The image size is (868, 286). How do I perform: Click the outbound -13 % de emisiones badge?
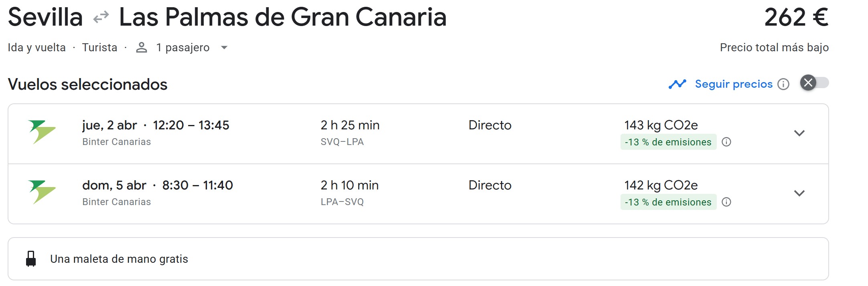pyautogui.click(x=668, y=142)
